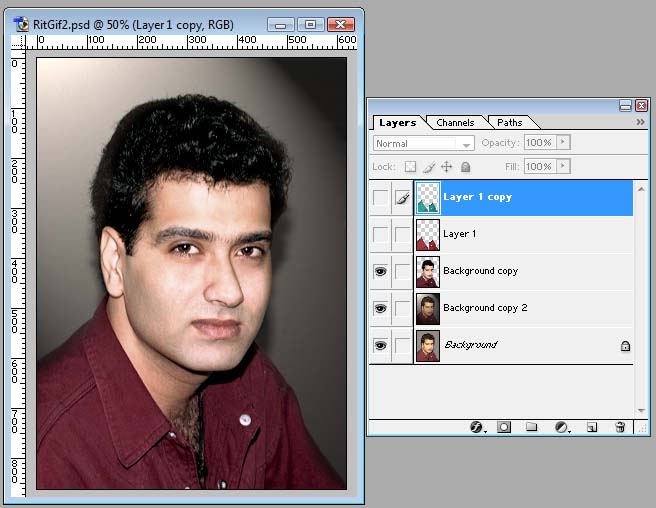Click the layers list scroll up arrow
Image resolution: width=656 pixels, height=508 pixels.
641,189
